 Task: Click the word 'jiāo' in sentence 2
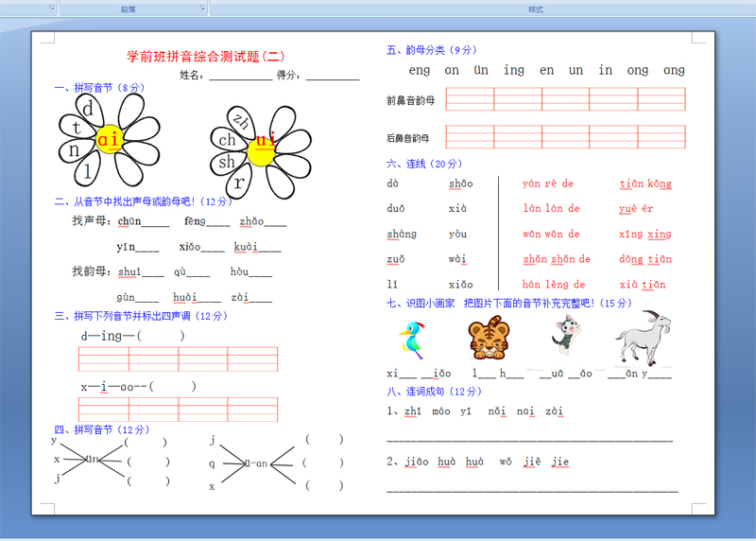tap(417, 462)
